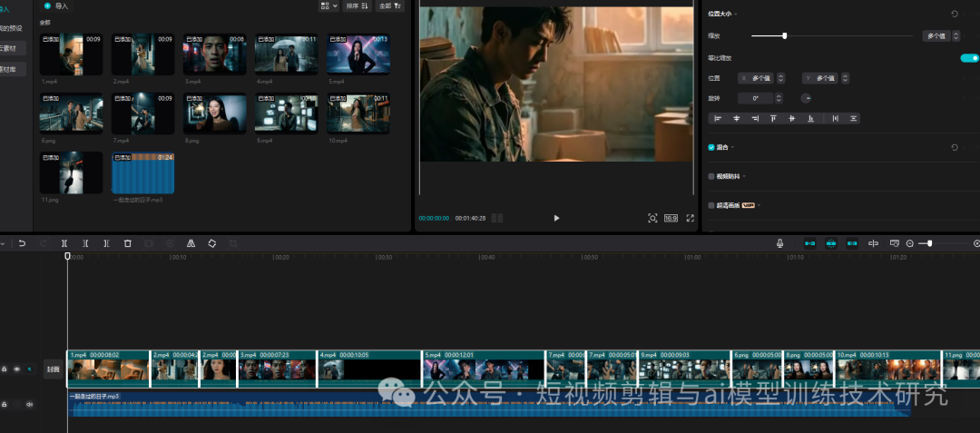The width and height of the screenshot is (980, 433).
Task: Start recording with the microphone icon
Action: point(780,243)
